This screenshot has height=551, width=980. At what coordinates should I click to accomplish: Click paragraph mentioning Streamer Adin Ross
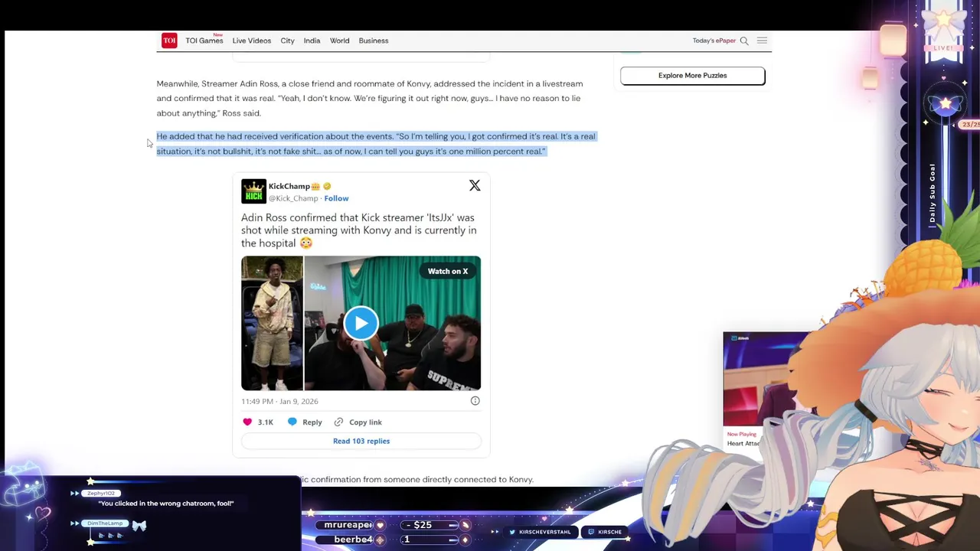370,98
